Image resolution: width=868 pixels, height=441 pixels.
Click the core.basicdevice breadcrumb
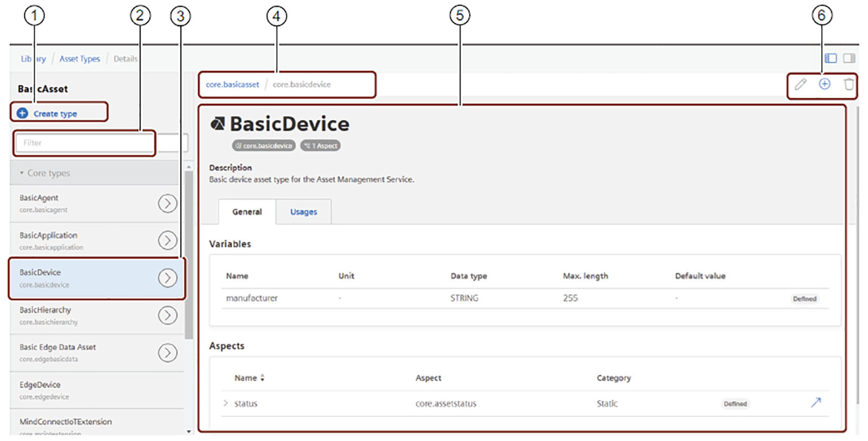pyautogui.click(x=302, y=85)
